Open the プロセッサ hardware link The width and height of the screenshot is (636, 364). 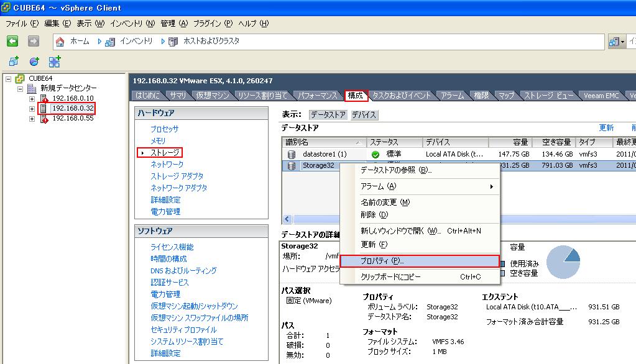point(164,129)
